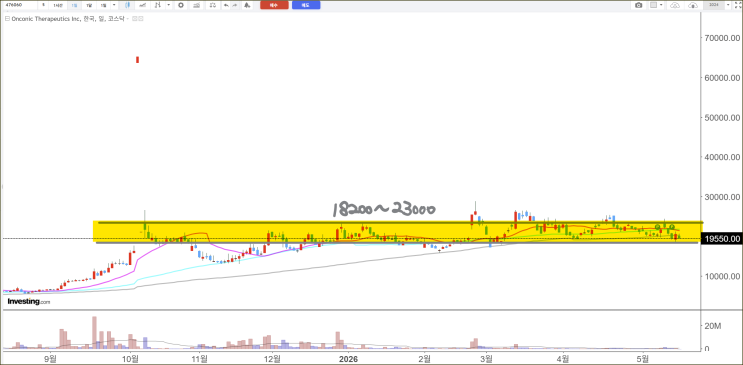Collapse the Onconic Therapeutics legend box
The width and height of the screenshot is (743, 365).
[x=7, y=18]
